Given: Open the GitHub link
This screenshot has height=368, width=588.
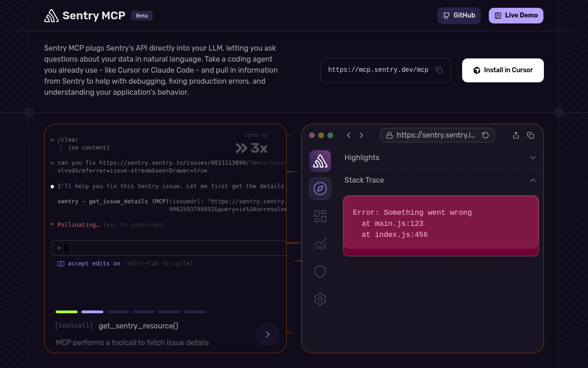Looking at the screenshot, I should 459,16.
